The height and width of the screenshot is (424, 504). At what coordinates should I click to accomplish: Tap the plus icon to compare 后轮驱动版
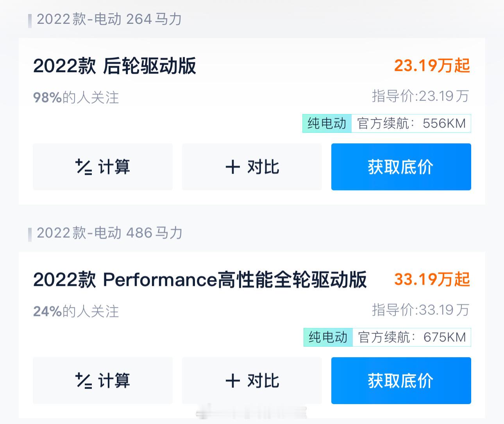coord(232,167)
